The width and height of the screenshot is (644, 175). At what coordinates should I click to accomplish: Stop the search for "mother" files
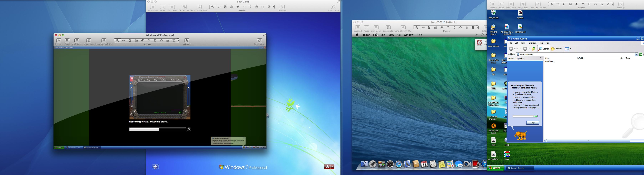[x=532, y=123]
